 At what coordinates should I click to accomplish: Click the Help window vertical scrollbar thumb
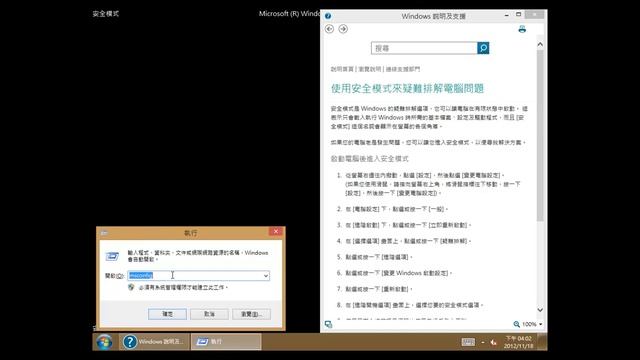click(540, 136)
